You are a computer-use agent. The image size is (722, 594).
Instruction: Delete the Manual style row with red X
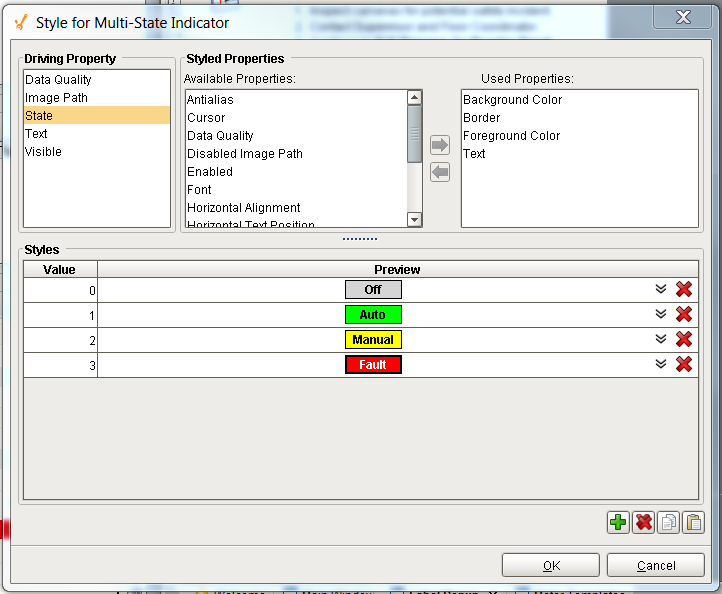684,339
